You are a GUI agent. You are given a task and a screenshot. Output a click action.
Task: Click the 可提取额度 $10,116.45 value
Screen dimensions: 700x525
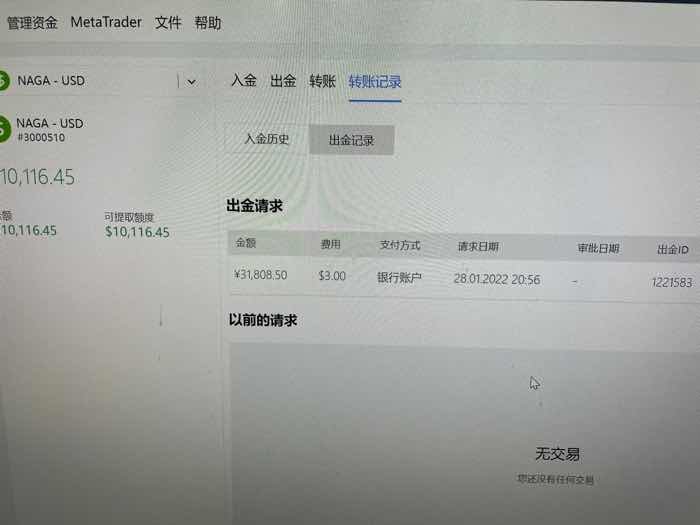137,232
